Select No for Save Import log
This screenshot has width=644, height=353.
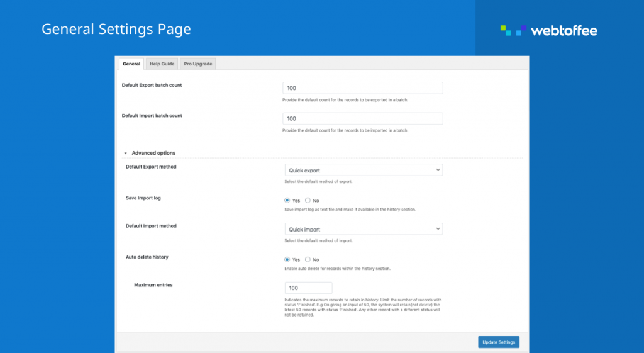(x=308, y=200)
